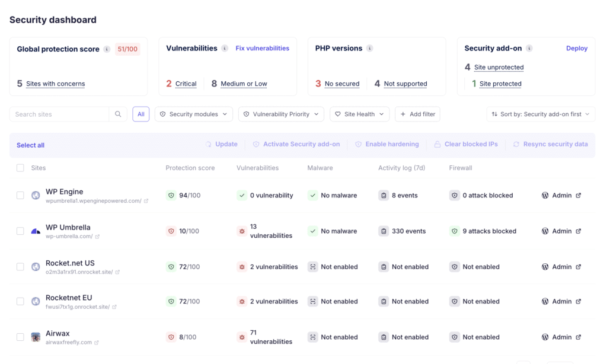The width and height of the screenshot is (607, 364).
Task: Open external link icon for WP Engine Admin
Action: (x=579, y=196)
